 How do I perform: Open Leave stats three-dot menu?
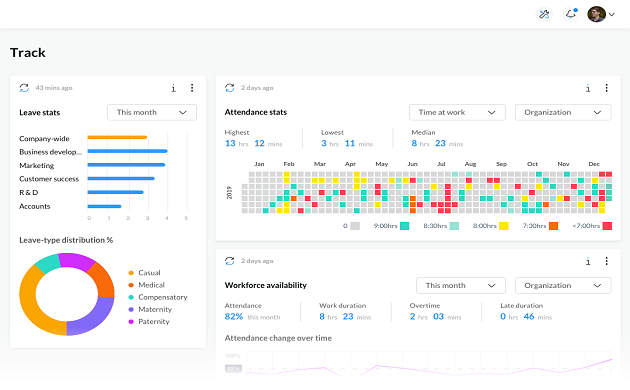coord(192,88)
